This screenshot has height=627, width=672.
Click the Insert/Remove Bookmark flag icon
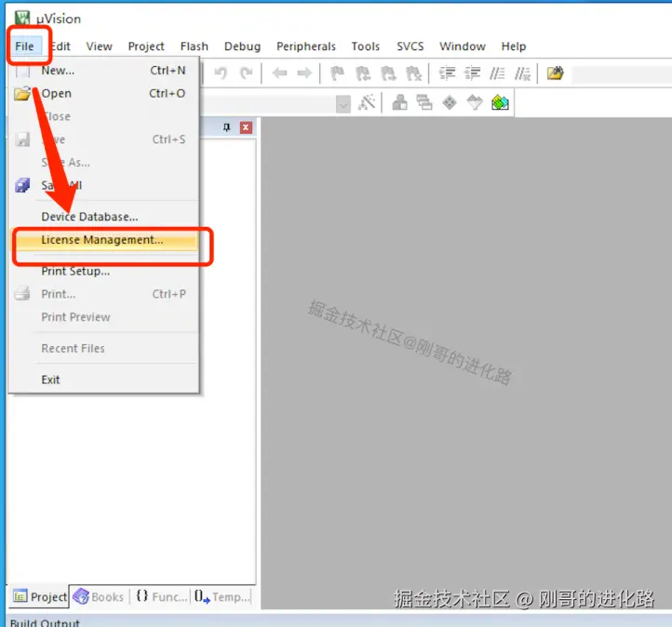pyautogui.click(x=337, y=73)
